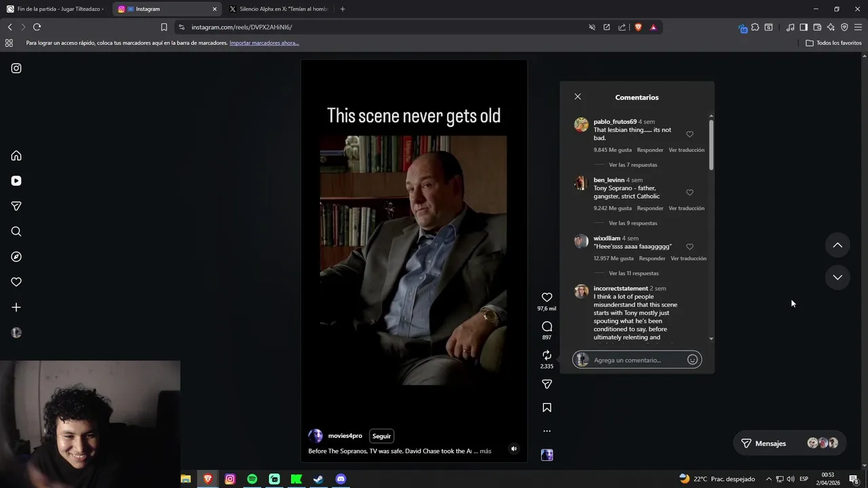This screenshot has height=488, width=868.
Task: Follow movies4pro with the Seguir button
Action: point(382,436)
